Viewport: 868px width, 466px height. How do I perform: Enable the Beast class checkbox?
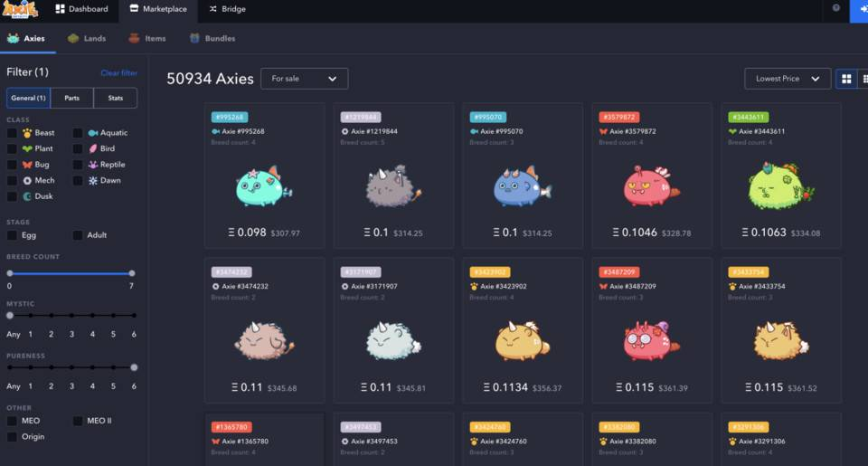[12, 133]
